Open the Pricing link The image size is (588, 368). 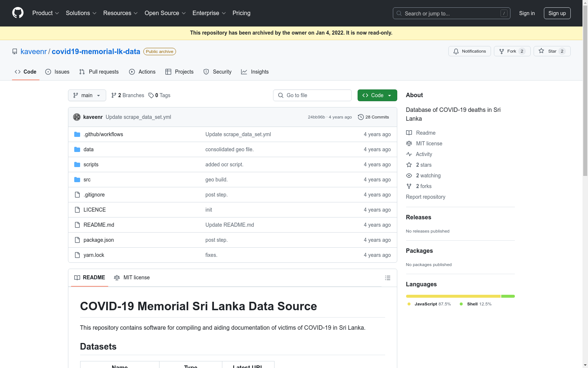coord(241,13)
